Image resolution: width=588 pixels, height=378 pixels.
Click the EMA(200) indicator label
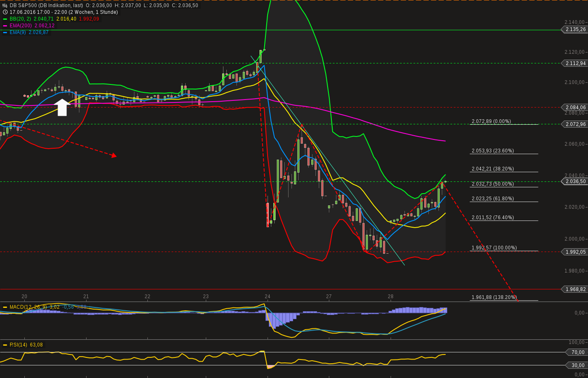[21, 26]
